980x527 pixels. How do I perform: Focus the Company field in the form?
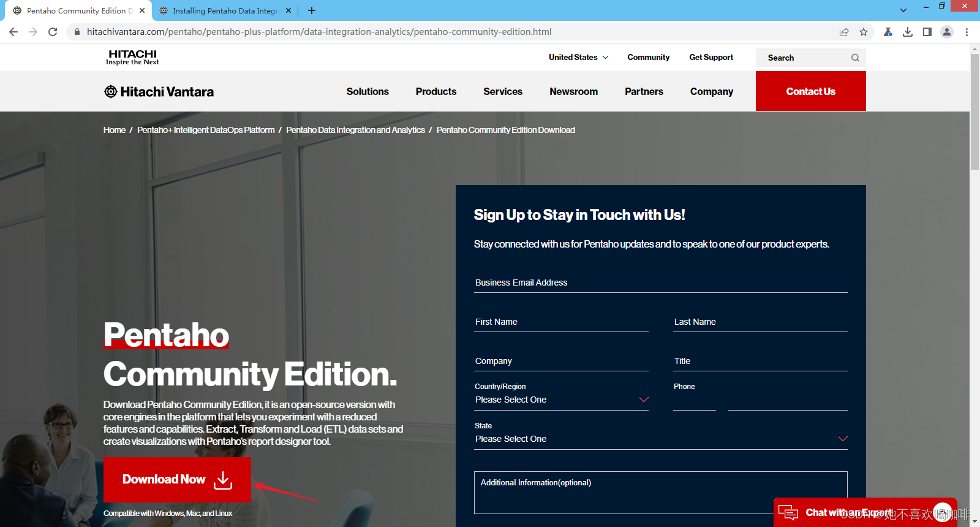[561, 361]
